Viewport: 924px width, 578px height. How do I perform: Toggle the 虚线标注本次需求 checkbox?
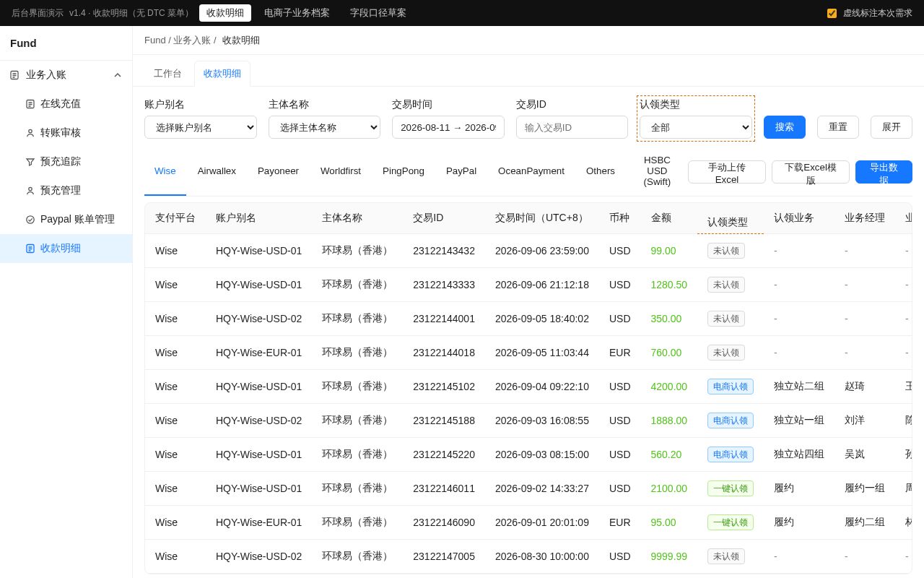pos(832,13)
